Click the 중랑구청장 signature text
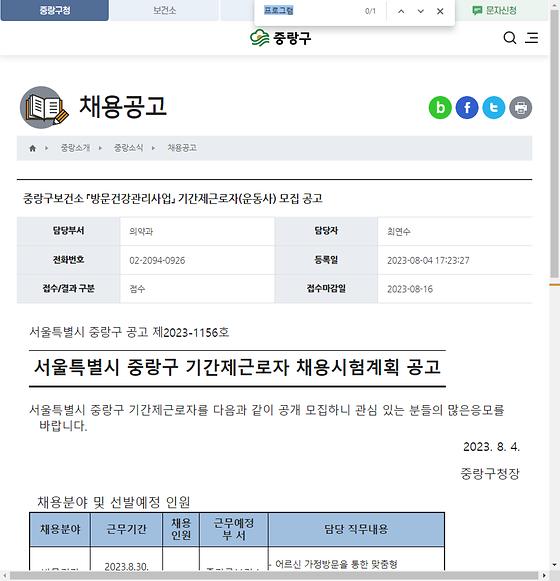This screenshot has width=560, height=581. (x=490, y=474)
